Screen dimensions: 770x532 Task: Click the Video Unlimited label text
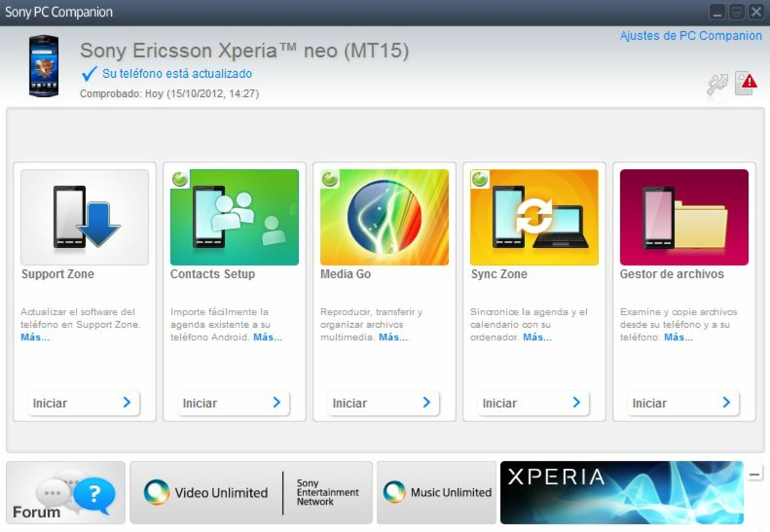click(222, 492)
